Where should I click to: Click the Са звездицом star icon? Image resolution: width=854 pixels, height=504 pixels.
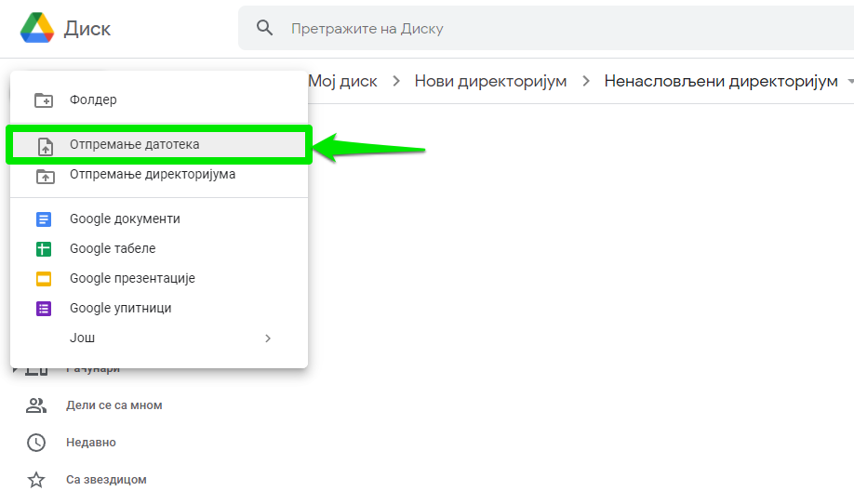[36, 480]
